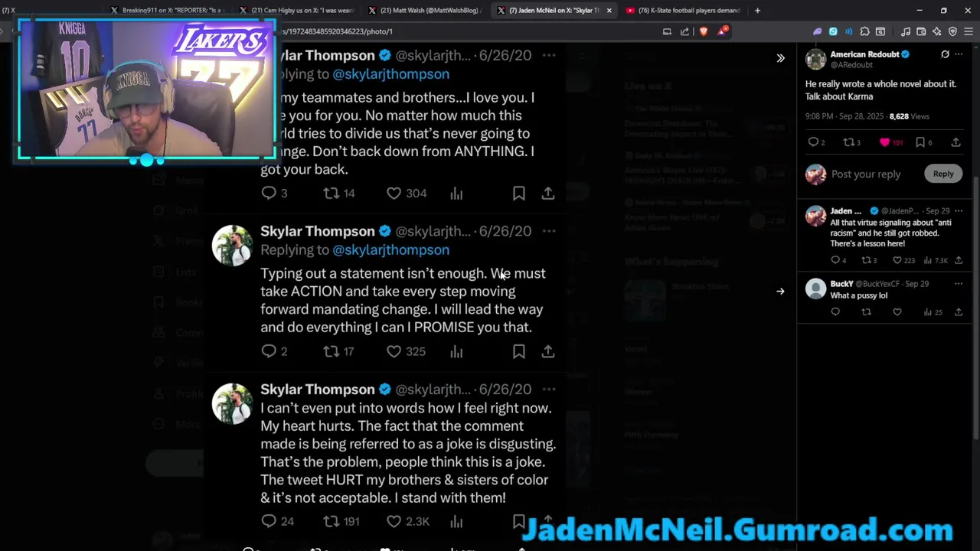Bookmark American Redoubt's post
980x551 pixels.
(x=920, y=142)
